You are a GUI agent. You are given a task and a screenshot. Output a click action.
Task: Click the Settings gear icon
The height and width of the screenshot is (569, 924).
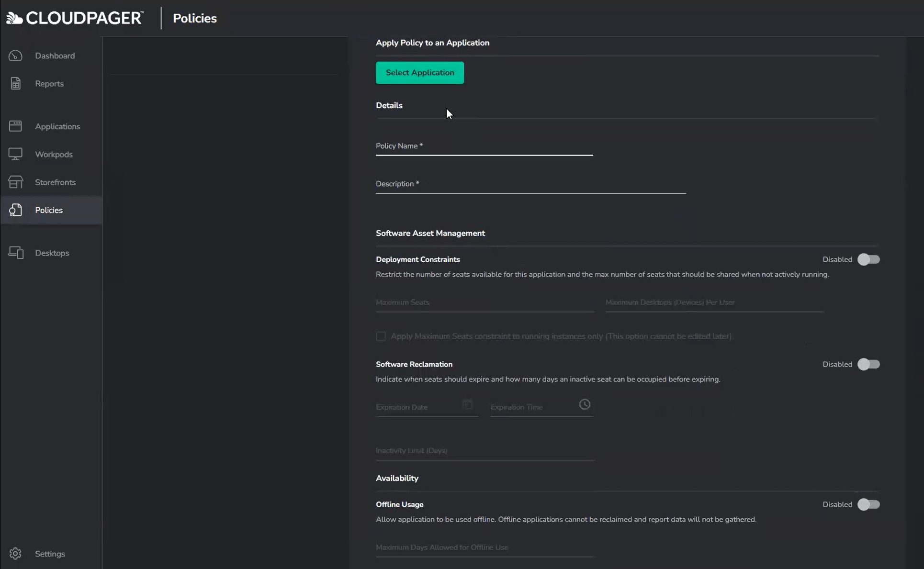click(x=15, y=553)
